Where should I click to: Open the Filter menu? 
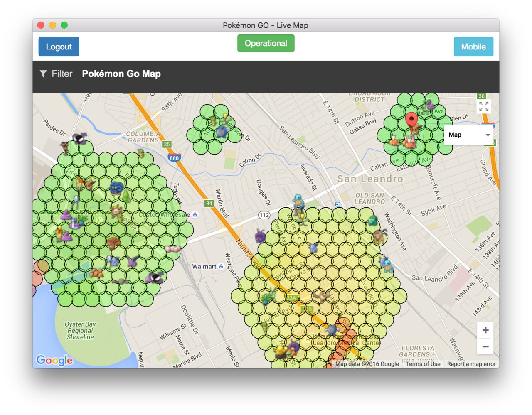(x=56, y=74)
